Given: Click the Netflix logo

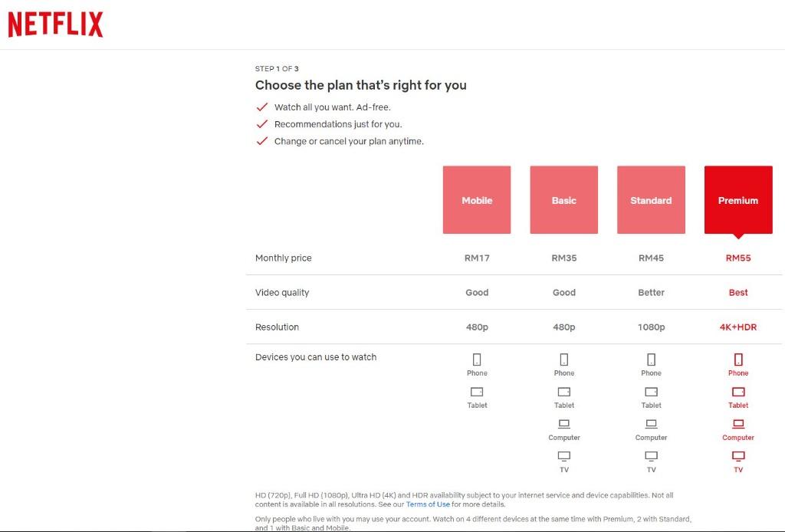Looking at the screenshot, I should pyautogui.click(x=55, y=25).
